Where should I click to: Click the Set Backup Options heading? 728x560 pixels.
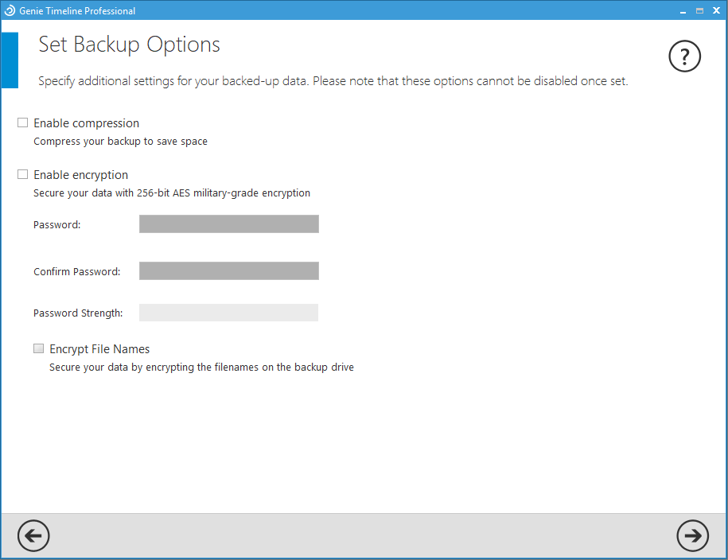coord(129,45)
